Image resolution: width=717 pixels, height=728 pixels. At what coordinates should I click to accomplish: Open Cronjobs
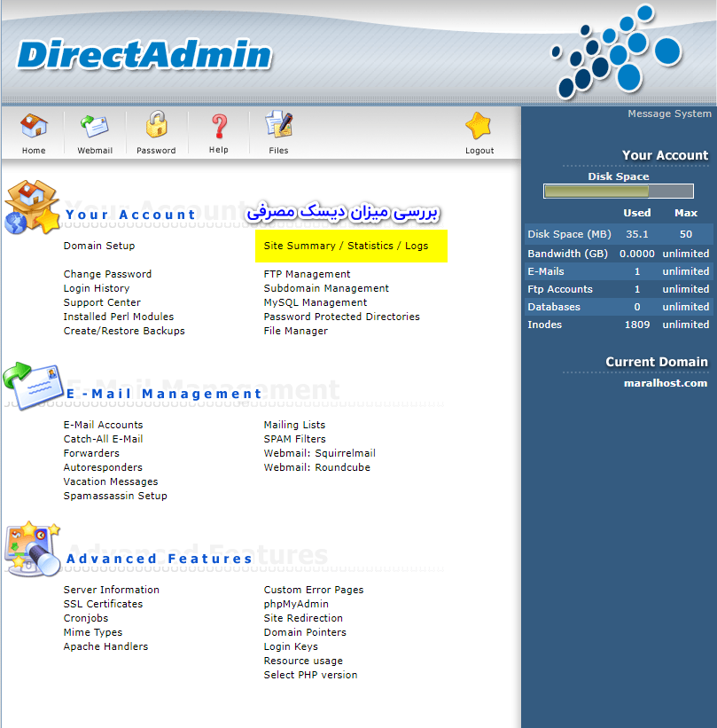(x=86, y=618)
